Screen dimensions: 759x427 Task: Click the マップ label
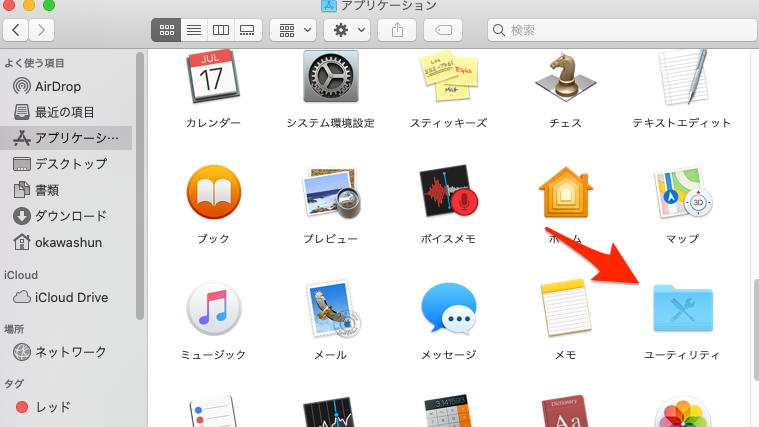pyautogui.click(x=683, y=239)
